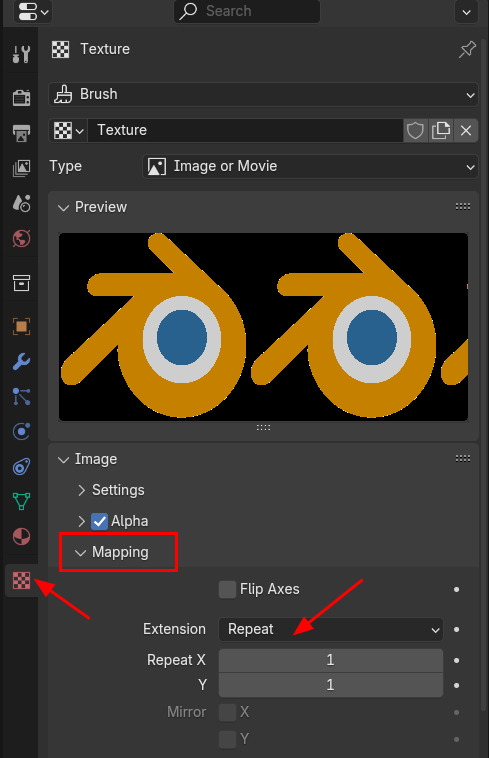This screenshot has height=758, width=489.
Task: Open the Physics properties tab
Action: coord(21,431)
